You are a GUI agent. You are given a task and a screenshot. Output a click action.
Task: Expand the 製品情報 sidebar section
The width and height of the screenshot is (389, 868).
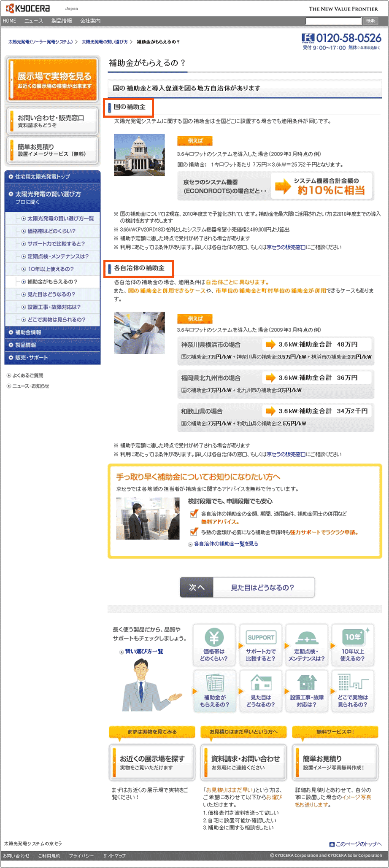point(26,345)
